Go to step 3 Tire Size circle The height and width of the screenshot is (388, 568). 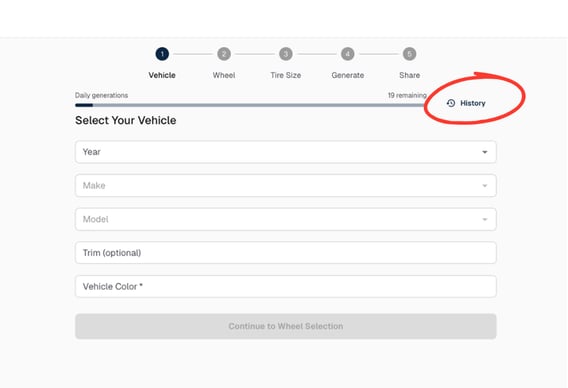click(286, 54)
